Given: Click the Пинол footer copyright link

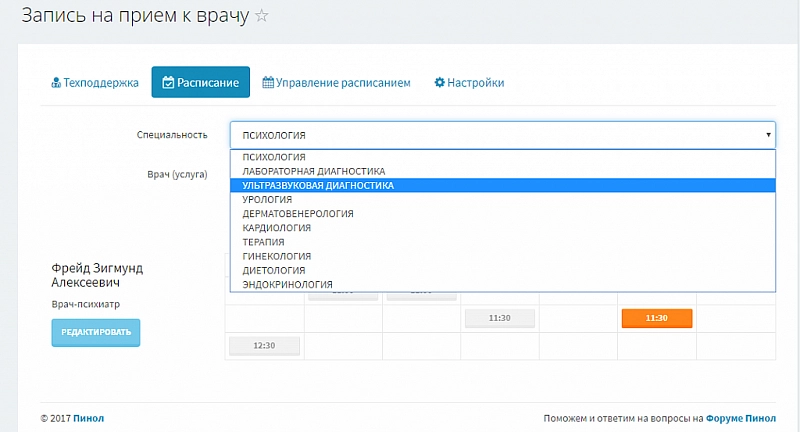Looking at the screenshot, I should coord(88,418).
